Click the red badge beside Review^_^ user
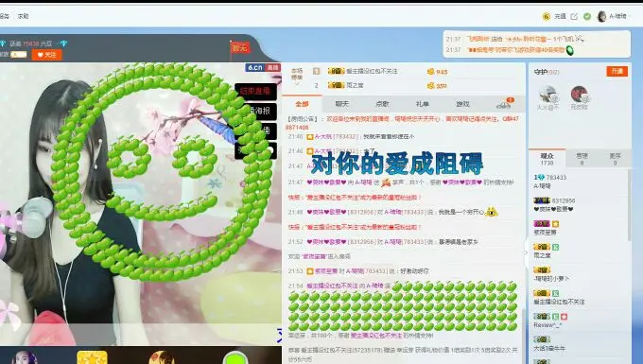643x364 pixels. (x=564, y=317)
